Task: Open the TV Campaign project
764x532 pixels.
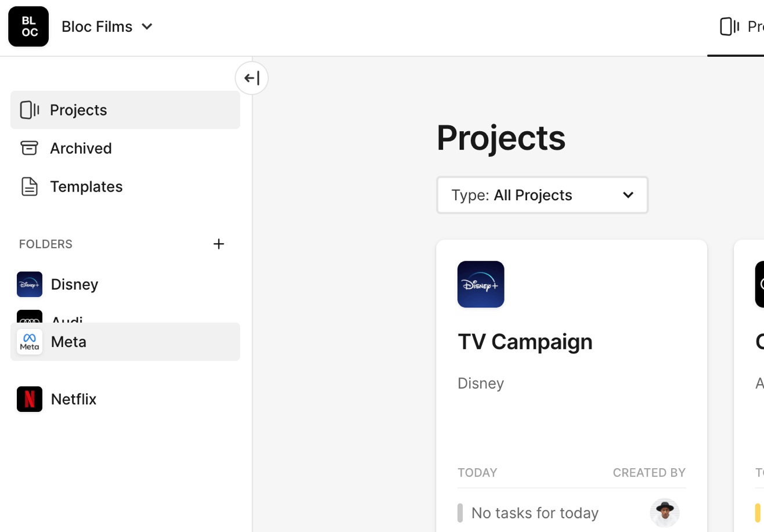Action: pos(525,342)
